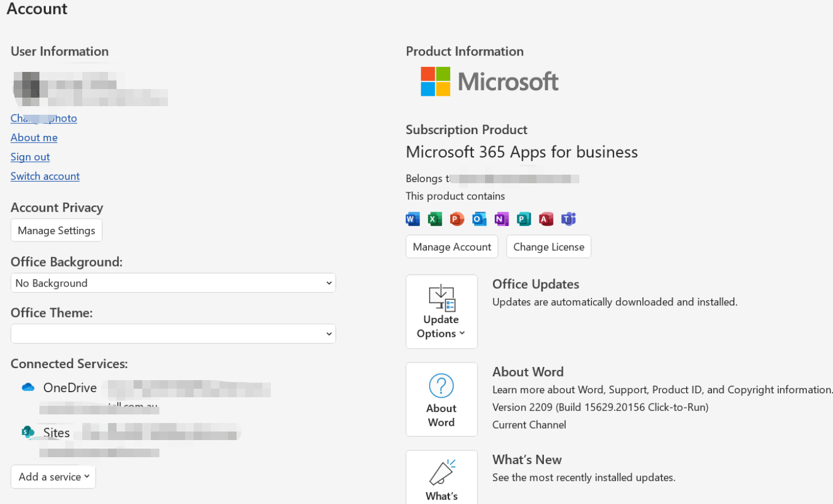Click the SharePoint Sites icon
The width and height of the screenshot is (833, 504).
pyautogui.click(x=28, y=432)
